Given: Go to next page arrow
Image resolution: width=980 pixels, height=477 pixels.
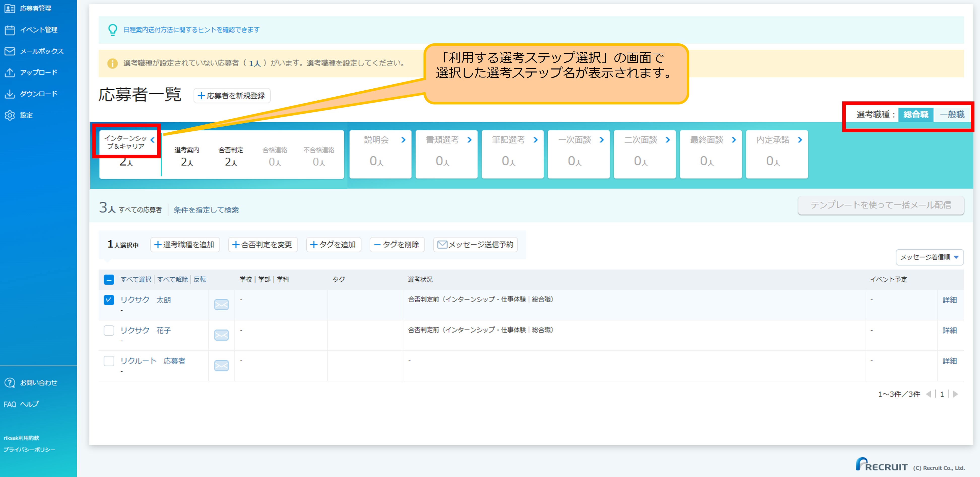Looking at the screenshot, I should pos(955,394).
